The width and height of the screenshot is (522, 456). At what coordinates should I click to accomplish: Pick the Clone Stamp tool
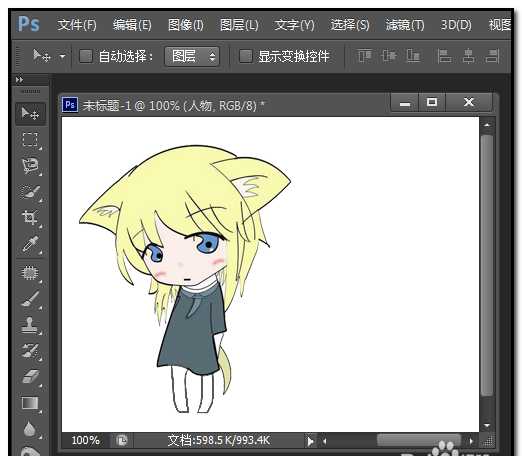(30, 325)
